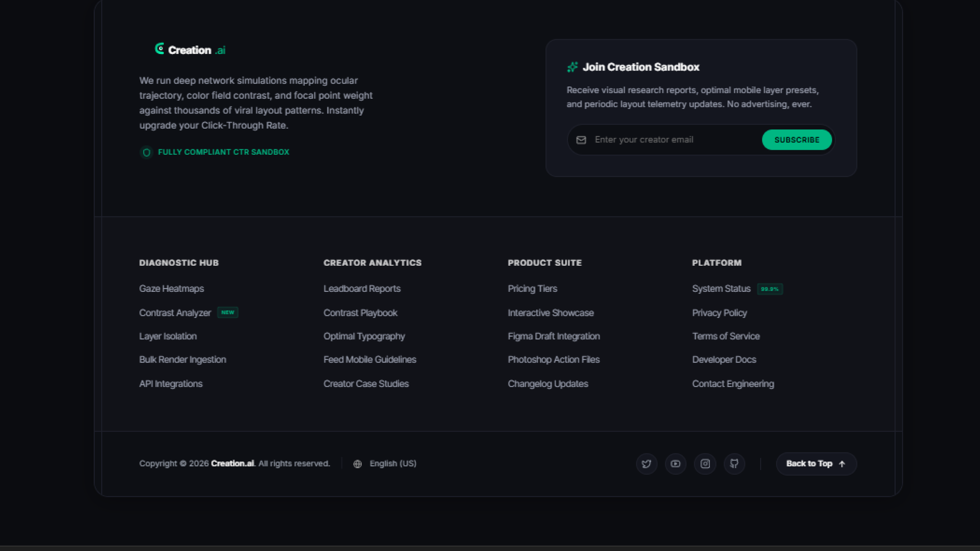Viewport: 980px width, 551px height.
Task: Open Layer Isolation link
Action: [x=168, y=336]
